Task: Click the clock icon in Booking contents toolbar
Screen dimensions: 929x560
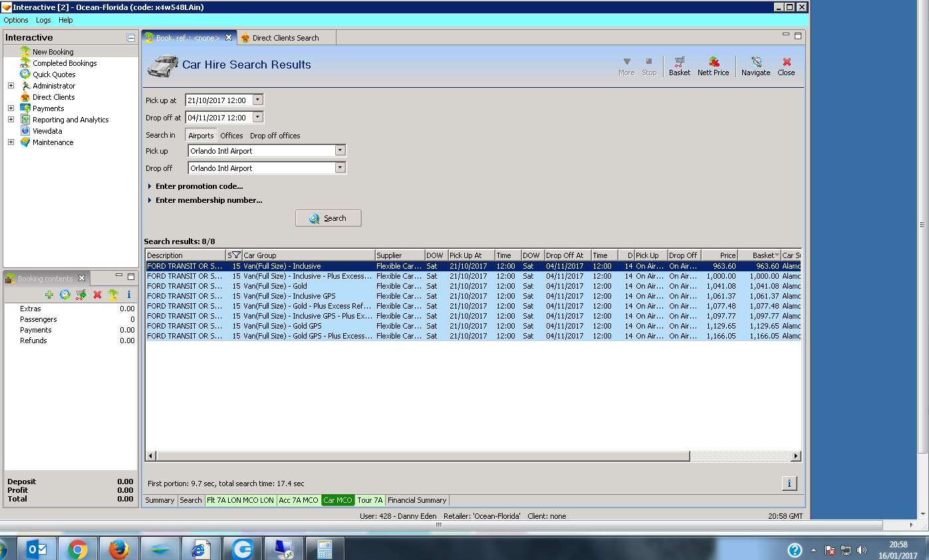Action: (x=65, y=295)
